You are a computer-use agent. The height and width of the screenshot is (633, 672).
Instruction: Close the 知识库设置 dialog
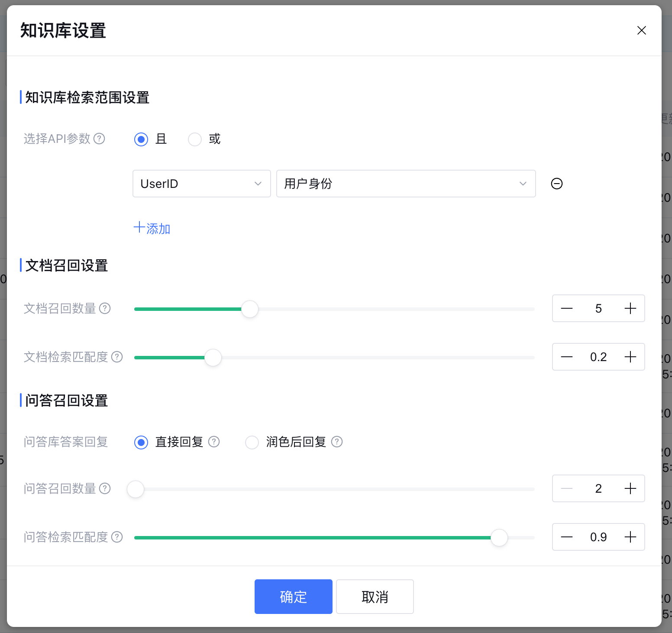click(641, 30)
